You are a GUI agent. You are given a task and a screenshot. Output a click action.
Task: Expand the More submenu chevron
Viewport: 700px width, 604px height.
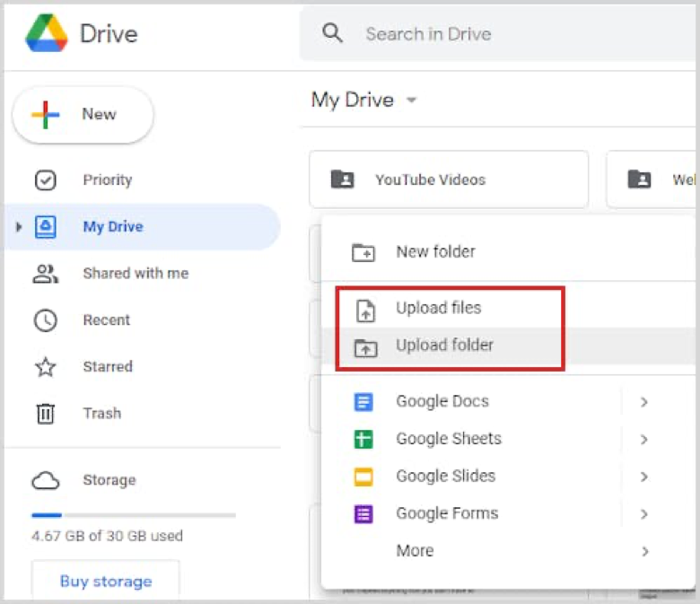[x=643, y=551]
